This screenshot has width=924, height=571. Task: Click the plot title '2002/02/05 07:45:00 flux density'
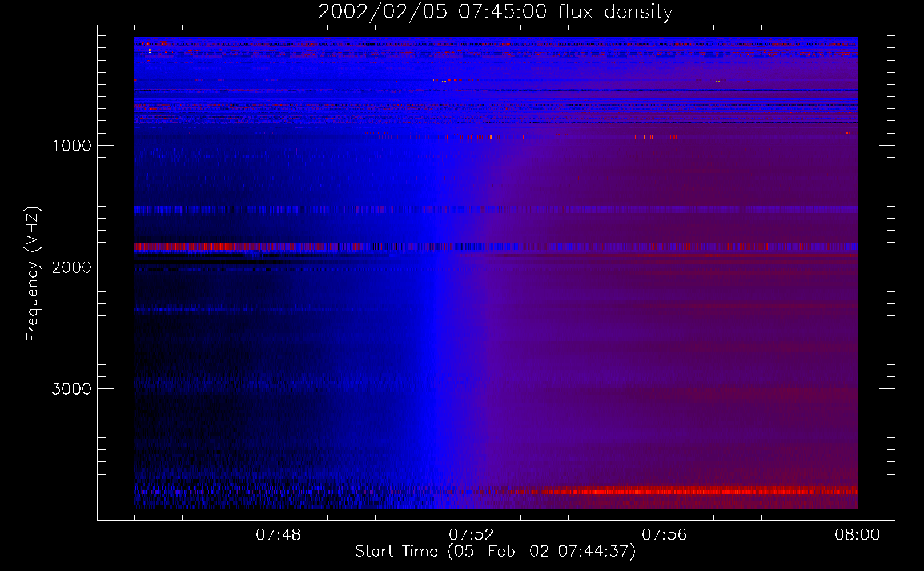[x=495, y=12]
